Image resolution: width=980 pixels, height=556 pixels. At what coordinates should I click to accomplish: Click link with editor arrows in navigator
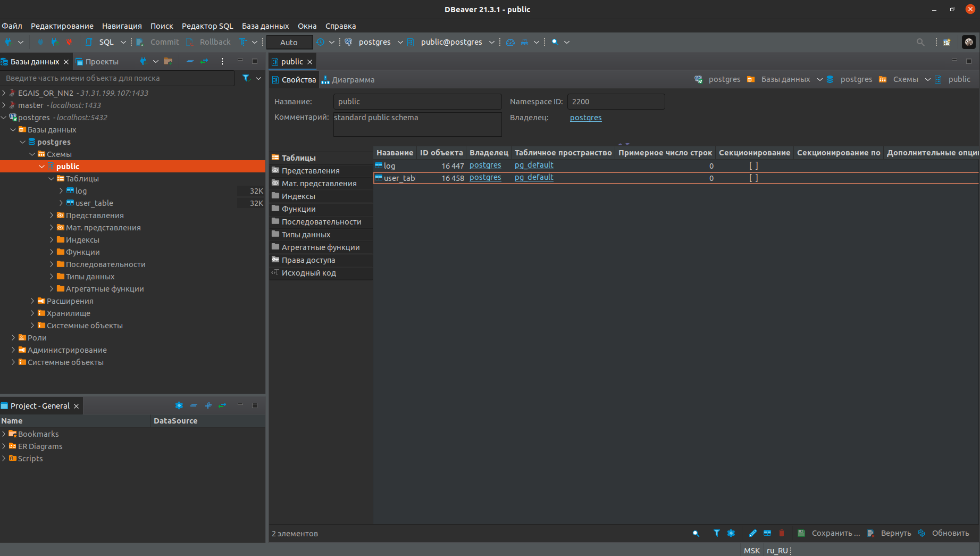pyautogui.click(x=204, y=61)
